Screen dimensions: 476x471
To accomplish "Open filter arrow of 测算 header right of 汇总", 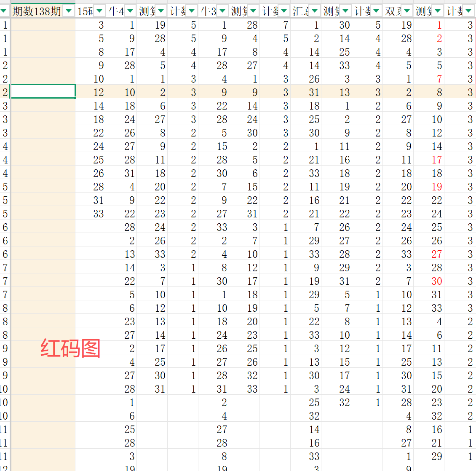I will coord(345,11).
